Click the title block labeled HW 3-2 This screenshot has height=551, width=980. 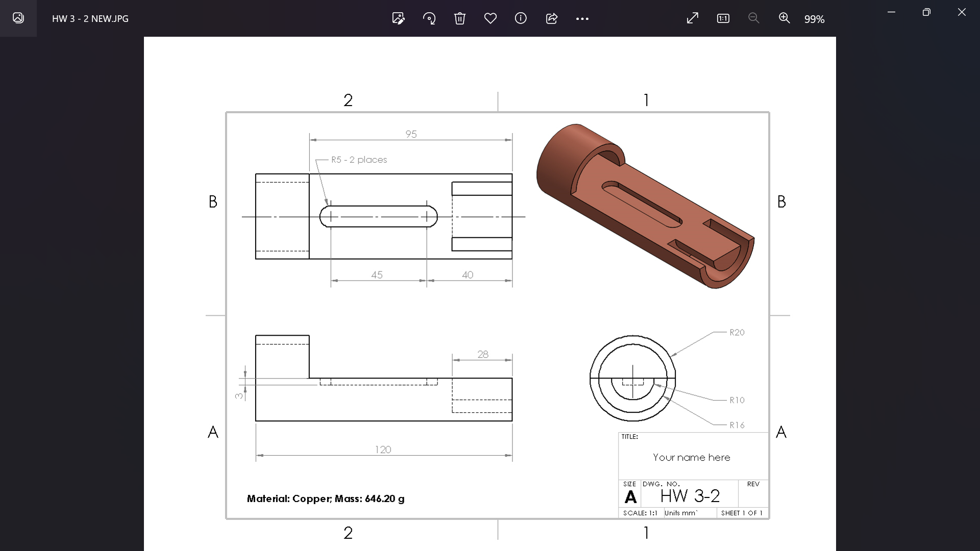(x=690, y=495)
